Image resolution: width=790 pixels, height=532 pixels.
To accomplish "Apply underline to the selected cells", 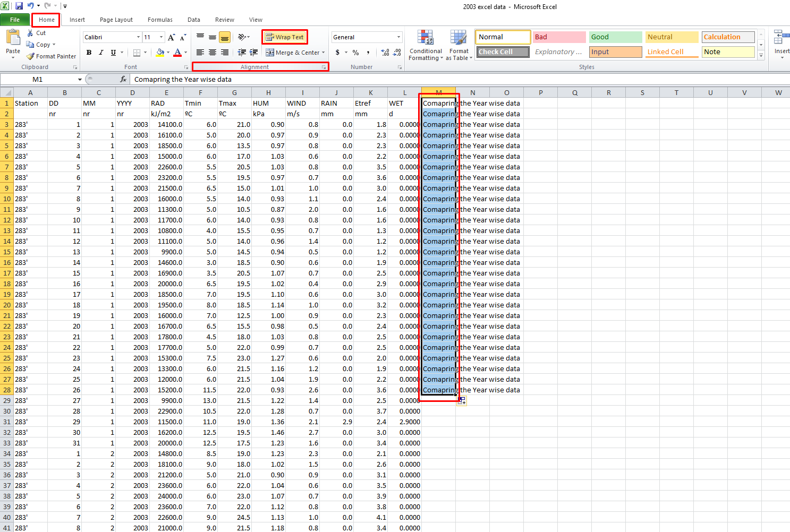I will click(x=113, y=52).
